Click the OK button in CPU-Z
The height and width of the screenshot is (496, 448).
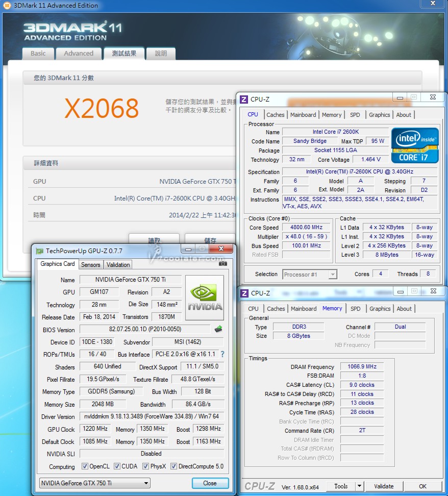click(422, 486)
